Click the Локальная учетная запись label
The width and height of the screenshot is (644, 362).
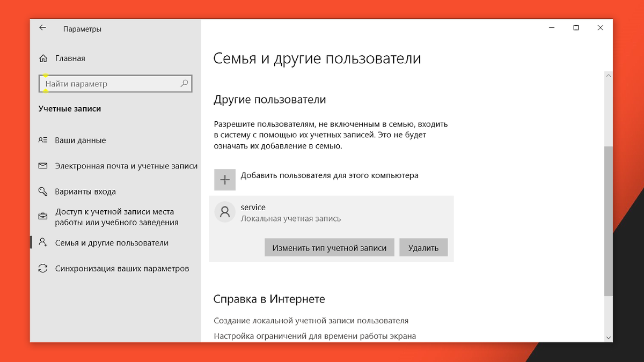pyautogui.click(x=291, y=219)
